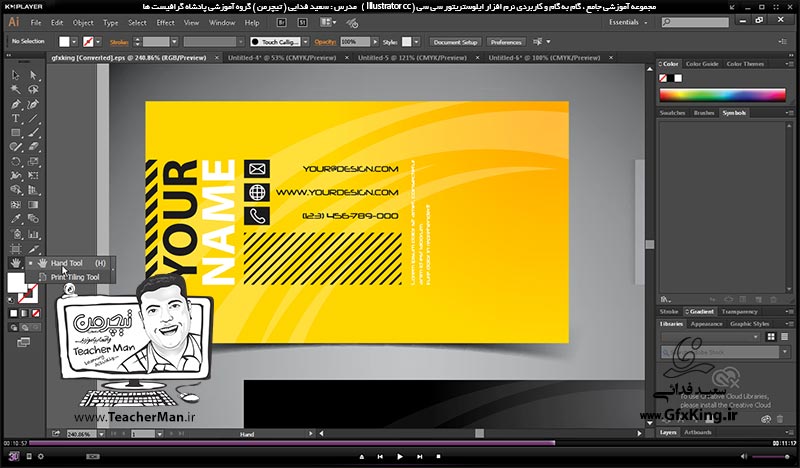Open the Window menu
Image resolution: width=800 pixels, height=468 pixels.
pyautogui.click(x=222, y=22)
